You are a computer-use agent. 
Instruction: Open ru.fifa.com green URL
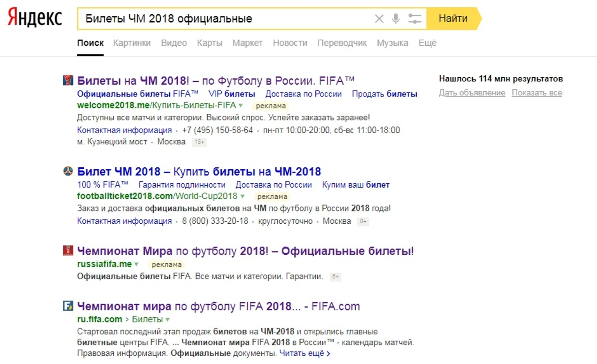point(99,319)
